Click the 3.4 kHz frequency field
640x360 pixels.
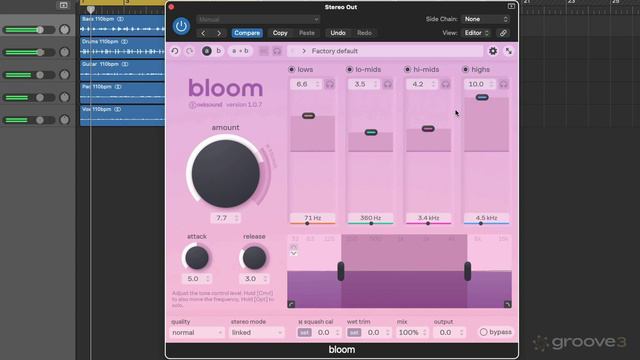[x=428, y=218]
